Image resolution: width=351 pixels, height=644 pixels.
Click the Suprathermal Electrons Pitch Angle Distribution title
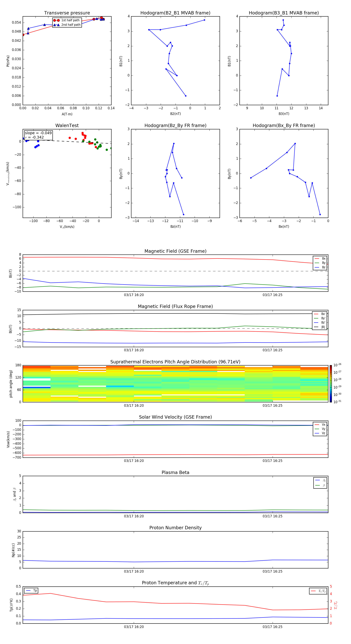[x=175, y=362]
